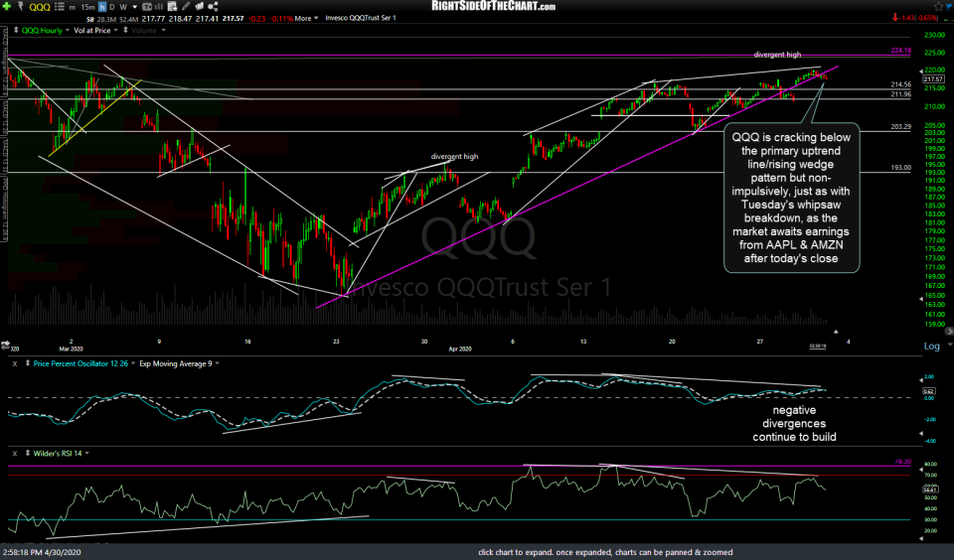This screenshot has height=560, width=954.
Task: Click the 'Apr 2020' date on time axis
Action: click(x=460, y=349)
